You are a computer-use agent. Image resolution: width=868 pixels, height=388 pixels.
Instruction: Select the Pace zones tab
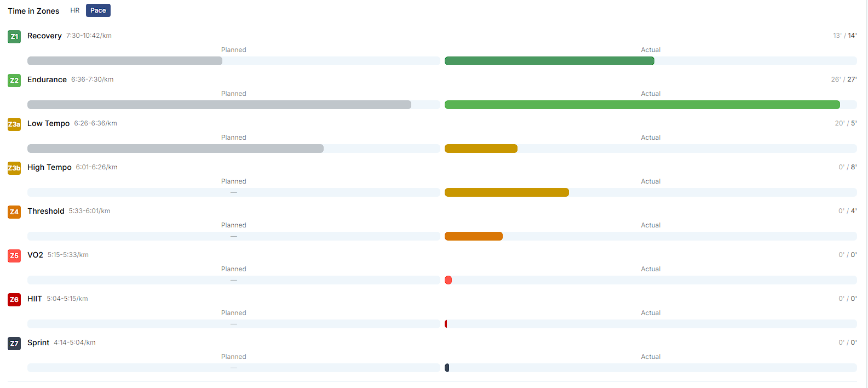tap(98, 10)
